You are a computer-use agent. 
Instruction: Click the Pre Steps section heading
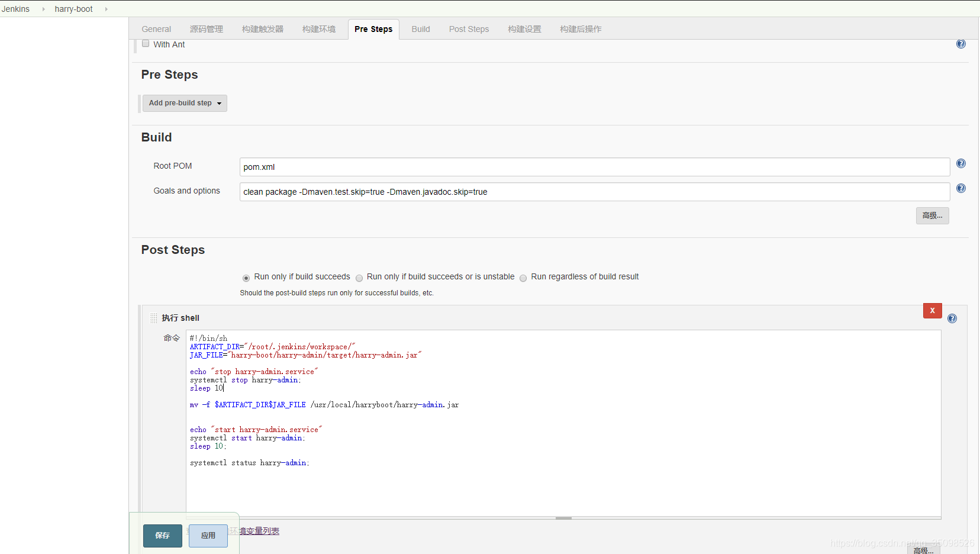pos(169,75)
